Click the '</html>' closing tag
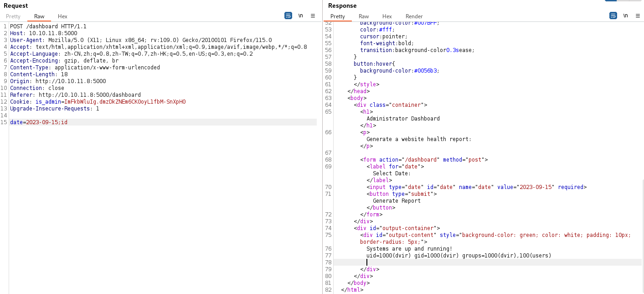644x294 pixels. point(352,290)
